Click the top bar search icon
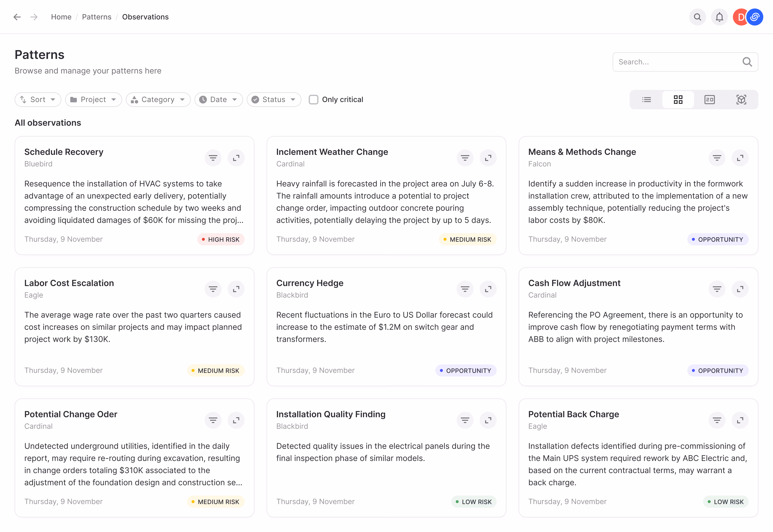The image size is (773, 532). coord(697,17)
